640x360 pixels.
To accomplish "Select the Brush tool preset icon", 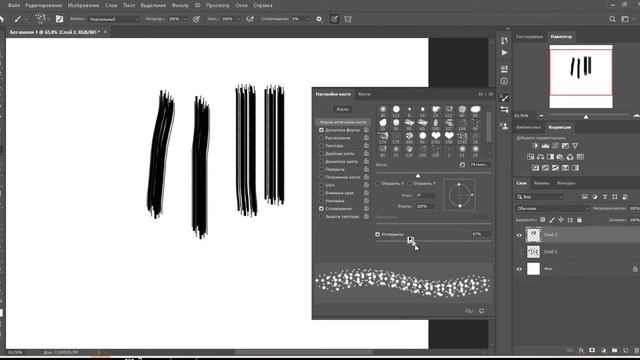I will click(x=18, y=19).
